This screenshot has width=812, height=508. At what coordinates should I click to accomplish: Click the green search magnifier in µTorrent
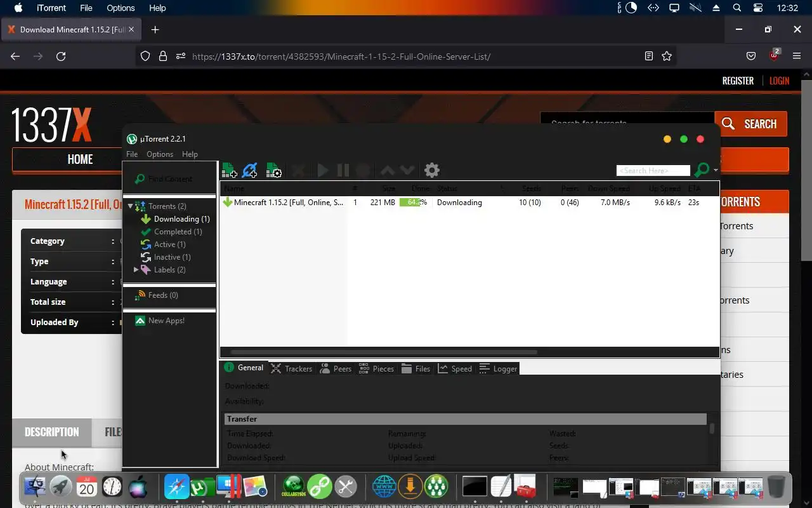[x=702, y=170]
